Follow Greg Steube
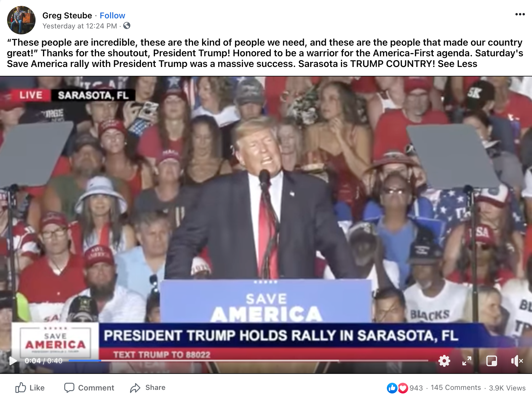Image resolution: width=532 pixels, height=397 pixels. [x=112, y=15]
